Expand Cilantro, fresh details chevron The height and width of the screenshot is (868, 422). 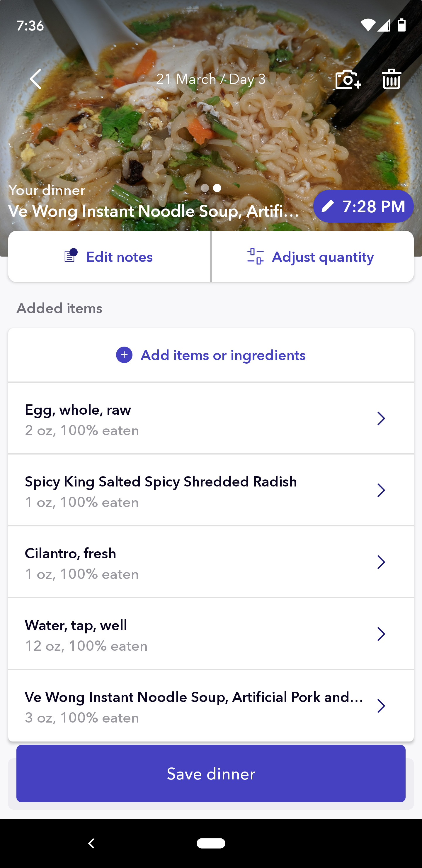381,562
